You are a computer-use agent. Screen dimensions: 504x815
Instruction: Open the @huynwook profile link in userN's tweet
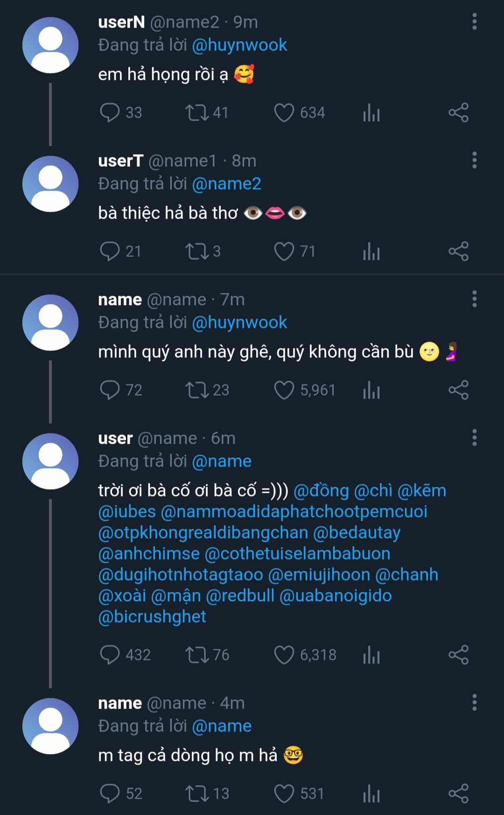point(239,45)
